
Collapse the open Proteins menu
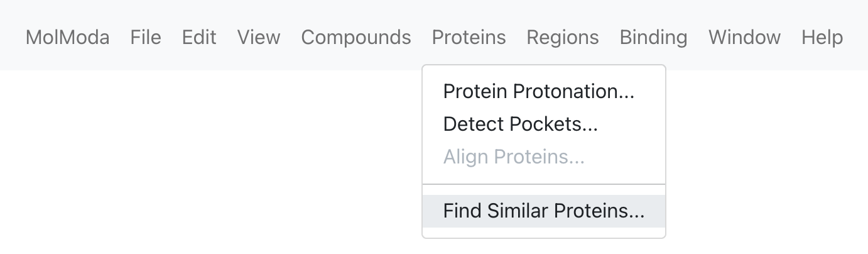tap(469, 37)
